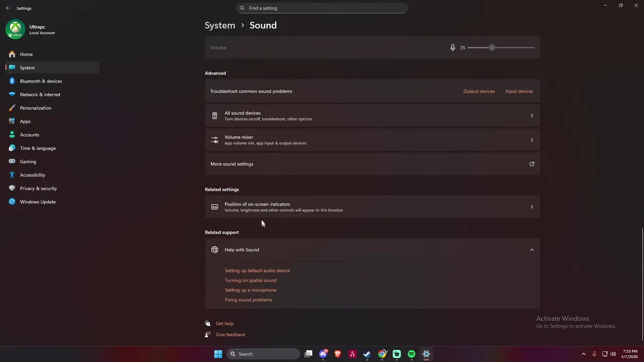
Task: Open Fixing sound problems link
Action: (x=249, y=300)
